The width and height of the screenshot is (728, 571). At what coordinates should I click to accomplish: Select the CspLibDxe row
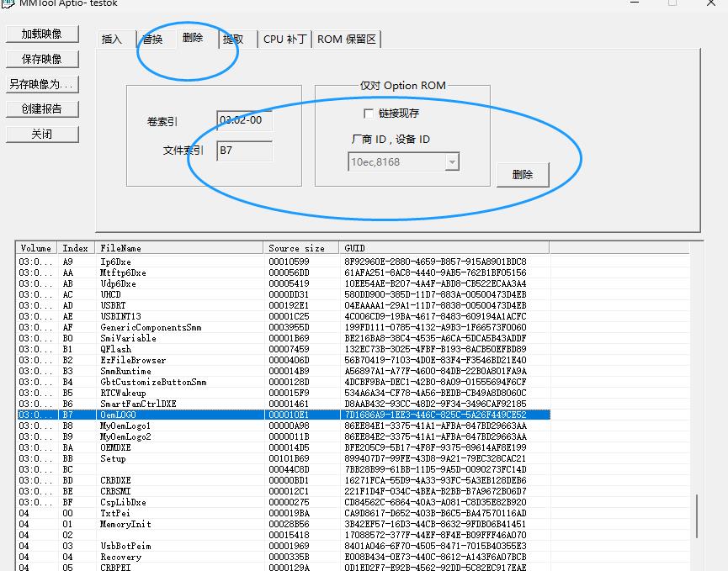point(284,502)
